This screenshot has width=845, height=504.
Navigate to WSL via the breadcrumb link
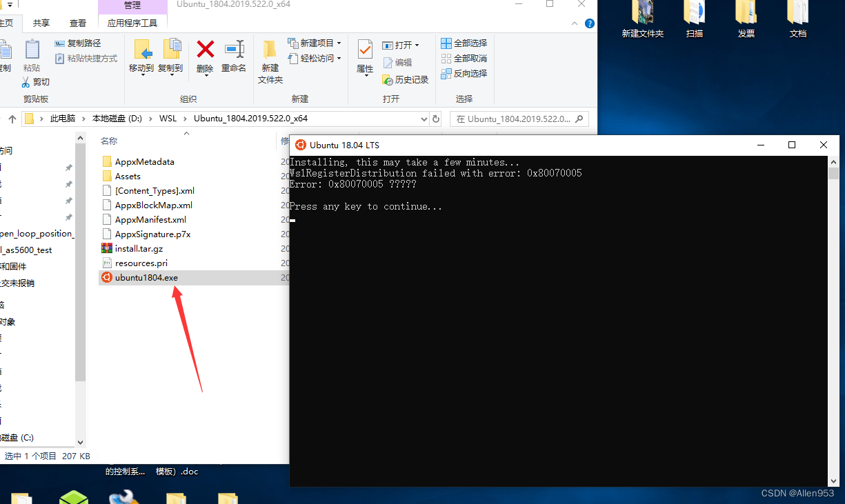pos(168,118)
